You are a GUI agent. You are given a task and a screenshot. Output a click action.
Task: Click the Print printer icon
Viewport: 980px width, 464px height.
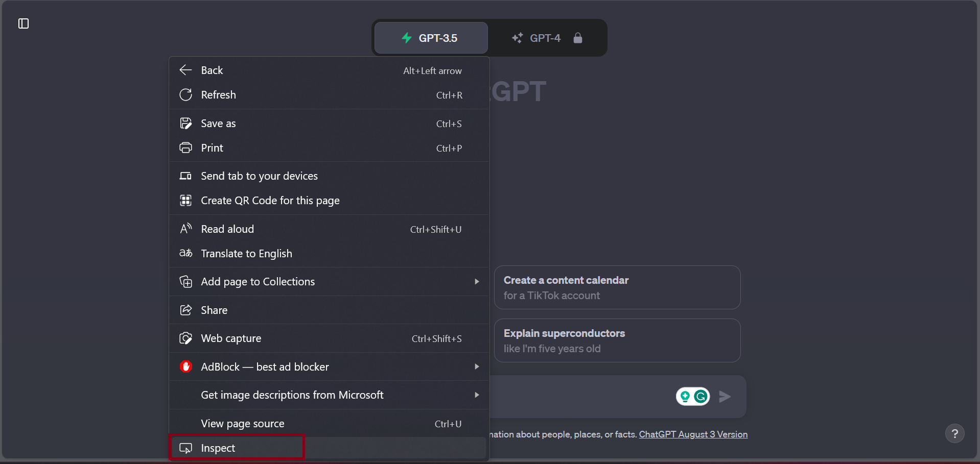point(185,148)
